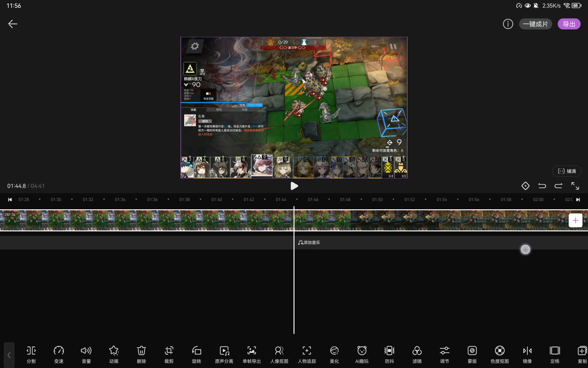
Task: Collapse the toolbar with the left chevron
Action: [9, 355]
